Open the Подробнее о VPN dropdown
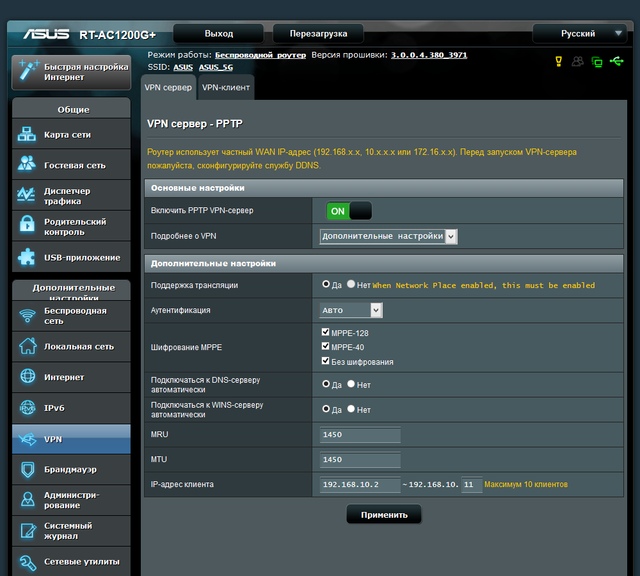Viewport: 640px width, 576px height. click(x=388, y=237)
